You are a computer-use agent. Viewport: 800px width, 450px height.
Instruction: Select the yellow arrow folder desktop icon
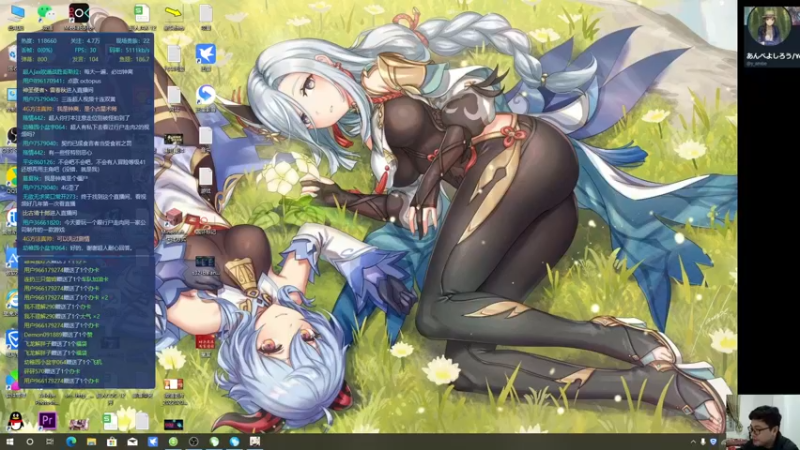173,15
